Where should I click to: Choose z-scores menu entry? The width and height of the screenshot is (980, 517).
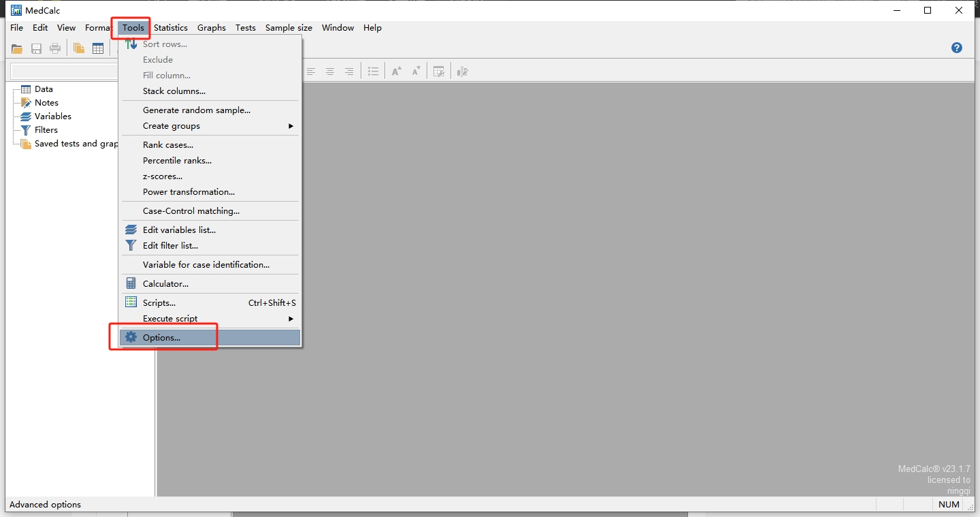click(x=210, y=176)
